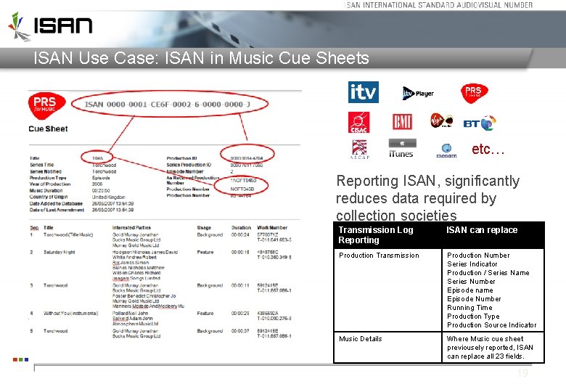Screen dimensions: 566x392
Task: Click 'Production / Series Name' entry
Action: (x=488, y=272)
